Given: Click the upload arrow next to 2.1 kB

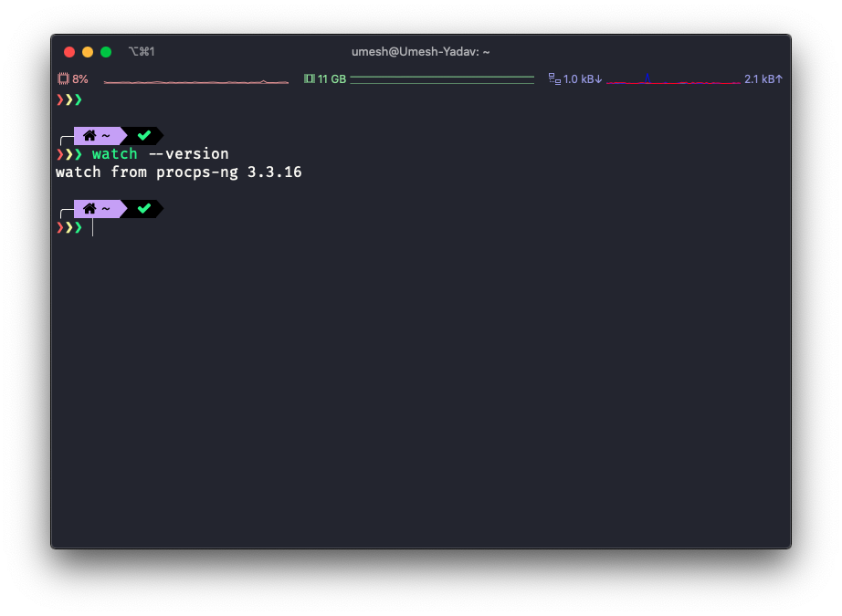Looking at the screenshot, I should (x=778, y=78).
